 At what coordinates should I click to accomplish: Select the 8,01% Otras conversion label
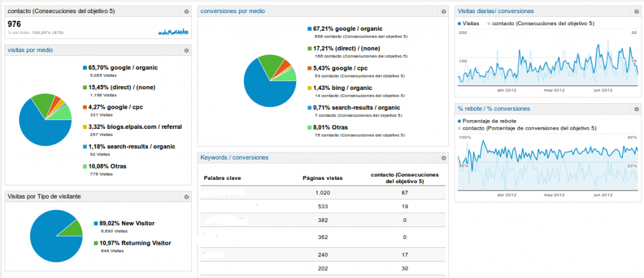point(330,127)
